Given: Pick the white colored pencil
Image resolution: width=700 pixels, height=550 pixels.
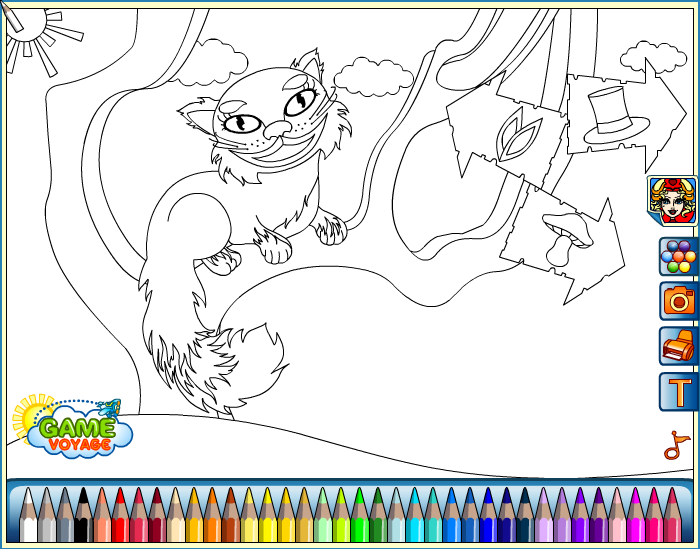Looking at the screenshot, I should click(29, 515).
